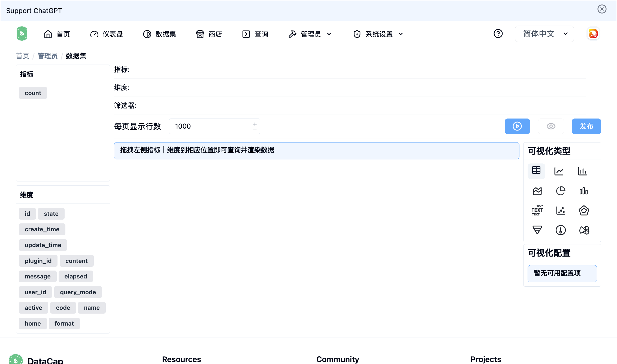The height and width of the screenshot is (364, 617).
Task: Click the Resources footer heading
Action: [182, 359]
